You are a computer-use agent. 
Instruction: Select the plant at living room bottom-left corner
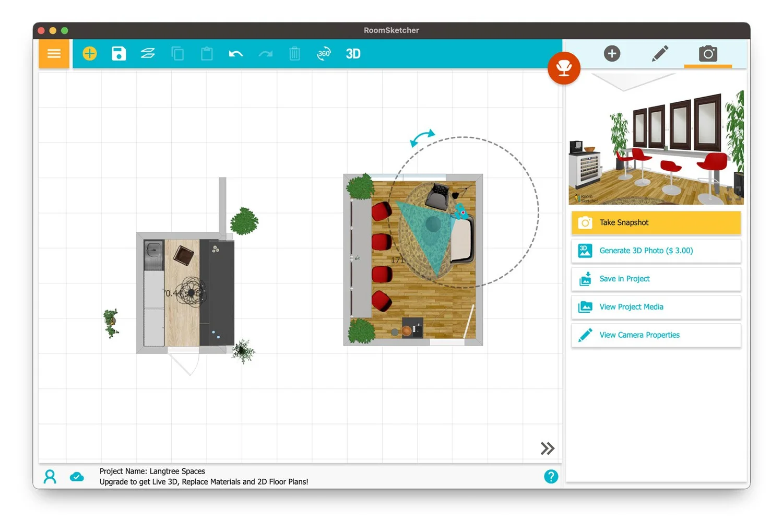[361, 331]
